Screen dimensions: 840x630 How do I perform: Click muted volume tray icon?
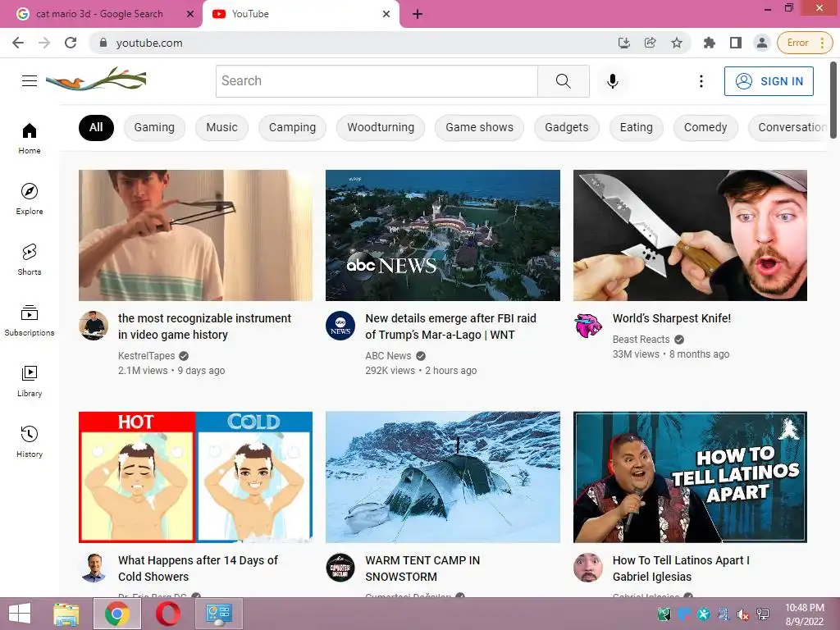742,614
